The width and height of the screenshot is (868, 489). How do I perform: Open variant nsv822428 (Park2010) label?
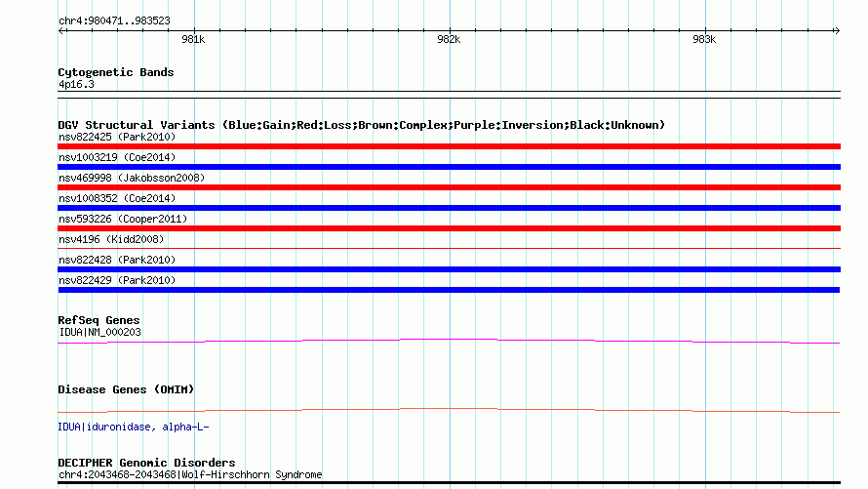point(117,260)
